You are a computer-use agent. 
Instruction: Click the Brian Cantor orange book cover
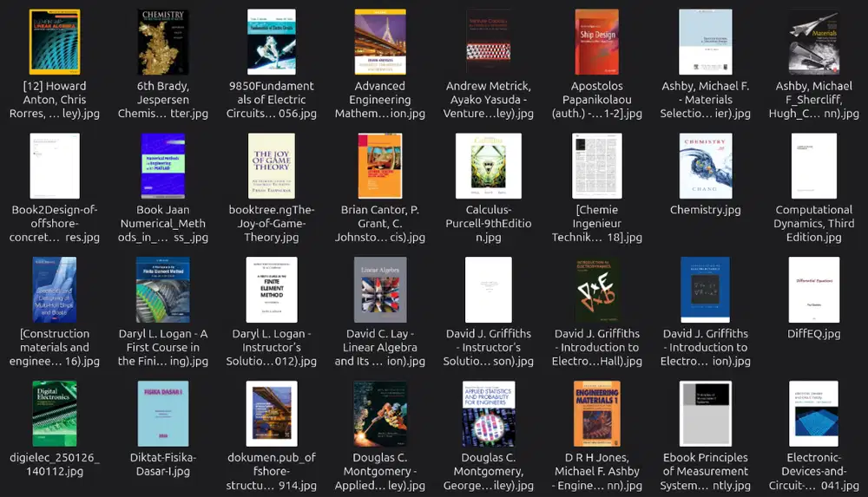coord(380,166)
